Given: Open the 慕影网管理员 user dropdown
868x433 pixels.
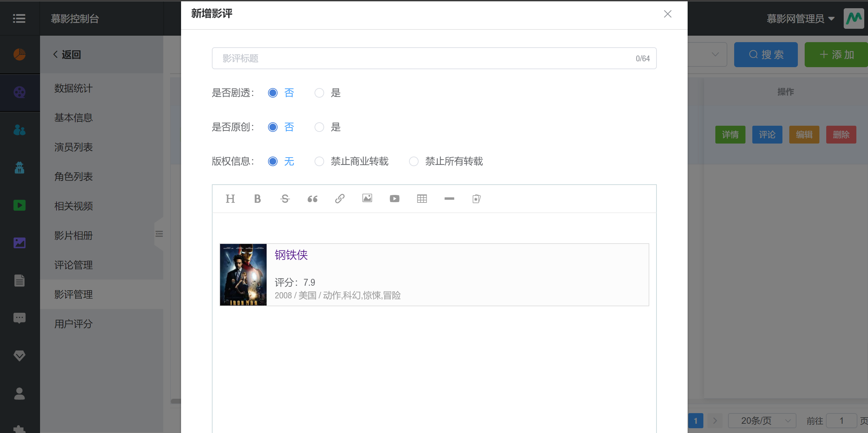Looking at the screenshot, I should [800, 18].
